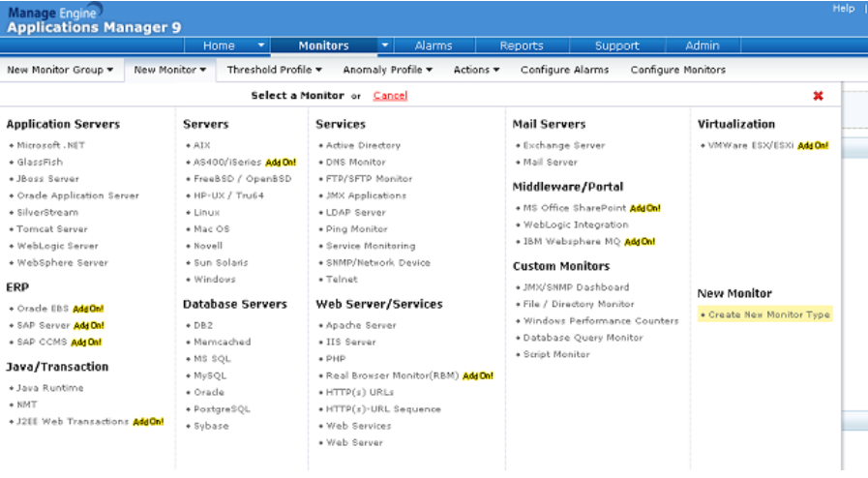This screenshot has height=478, width=868.
Task: Select Oracle EBS monitor
Action: coord(43,308)
